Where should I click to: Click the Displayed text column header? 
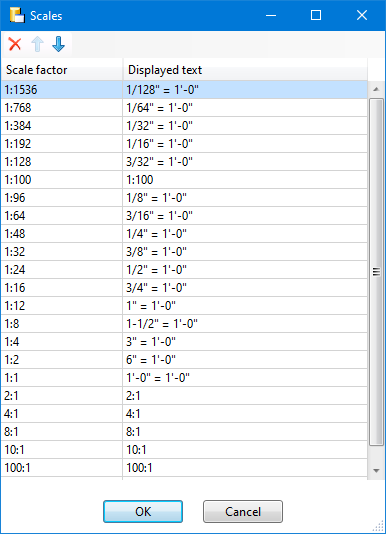pos(245,70)
